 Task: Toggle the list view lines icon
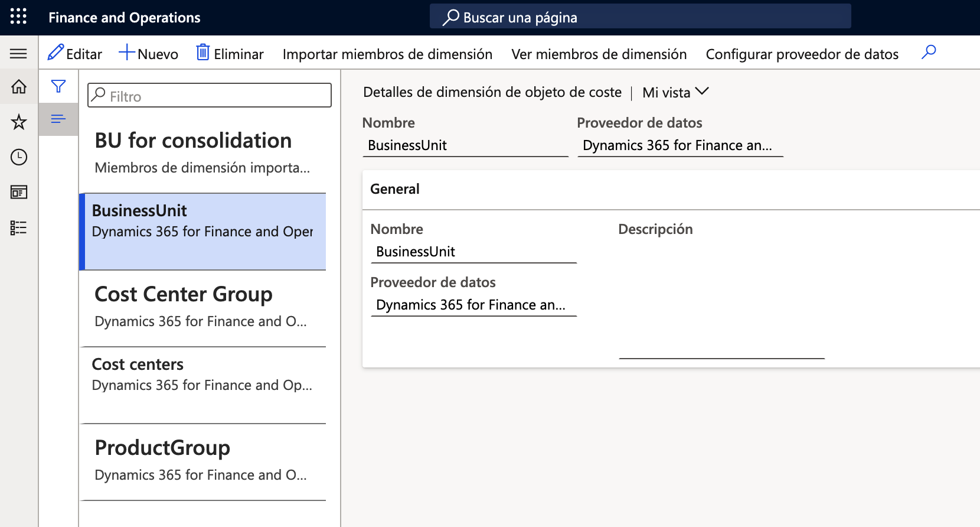58,119
